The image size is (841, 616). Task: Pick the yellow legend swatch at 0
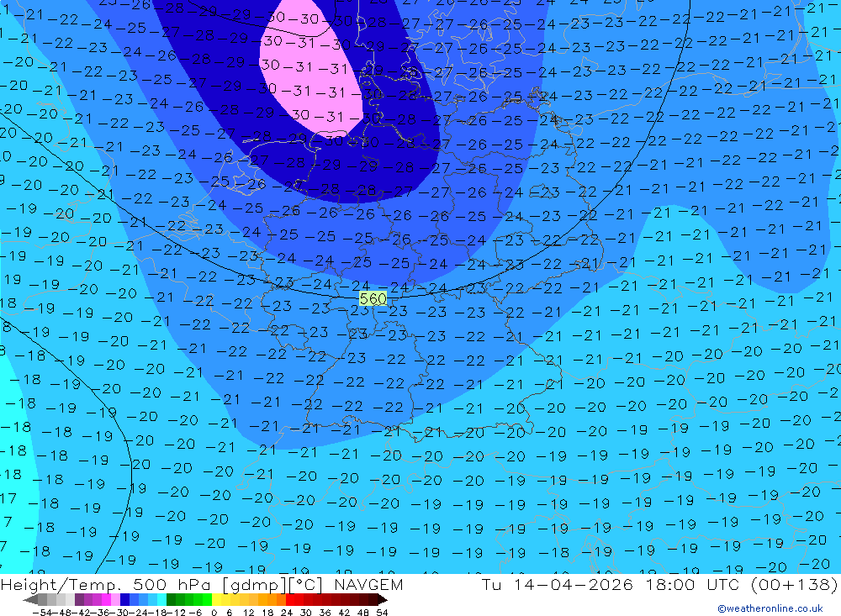pyautogui.click(x=217, y=599)
